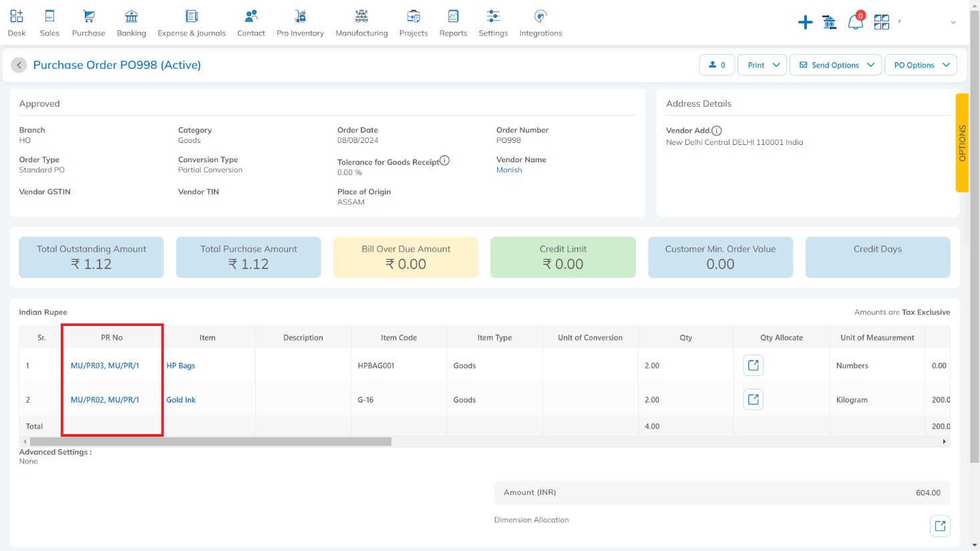Click the Vendor Add. info icon

point(717,131)
